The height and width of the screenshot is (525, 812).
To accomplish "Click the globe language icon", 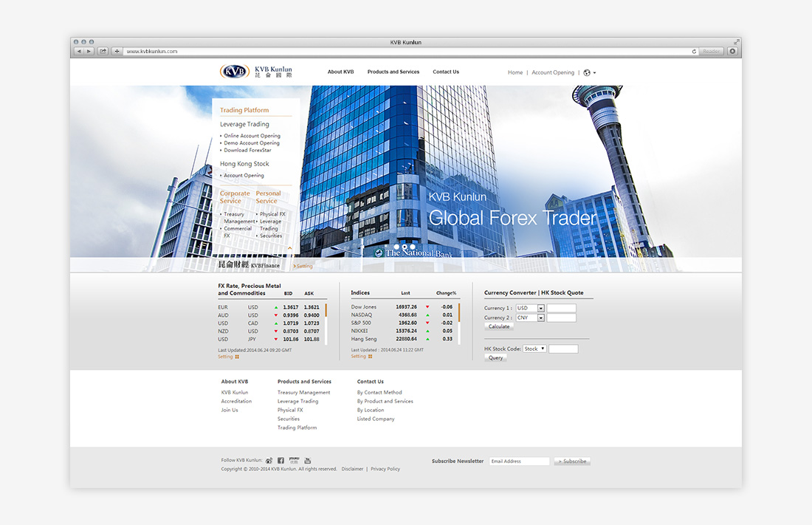I will (588, 72).
